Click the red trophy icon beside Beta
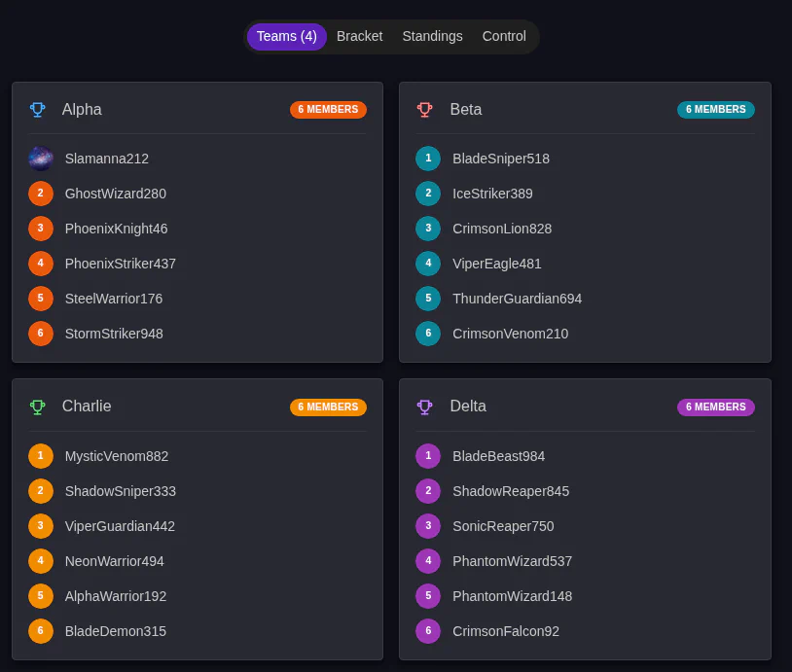This screenshot has height=672, width=792. pyautogui.click(x=425, y=110)
